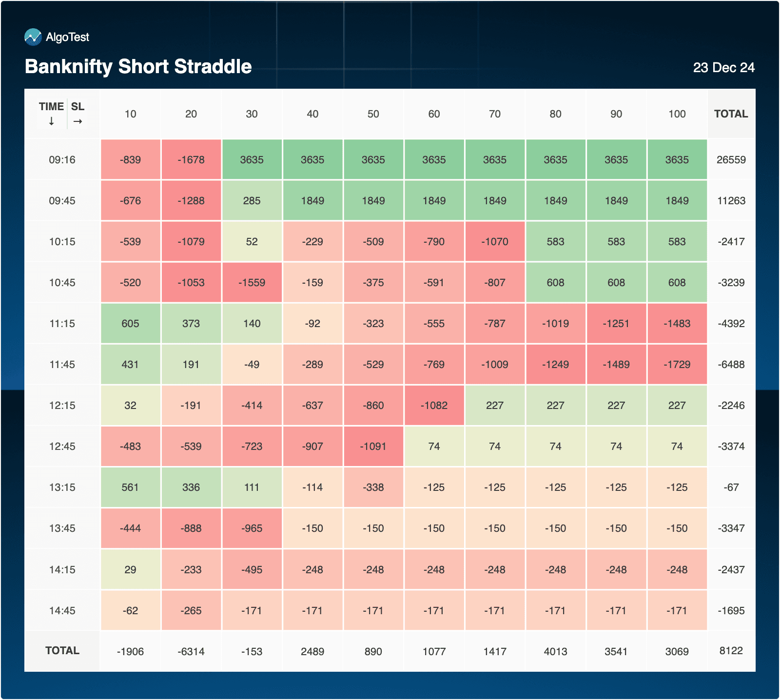Click the AlgoTest brand name text
Screen dimensions: 780x700
pyautogui.click(x=67, y=37)
